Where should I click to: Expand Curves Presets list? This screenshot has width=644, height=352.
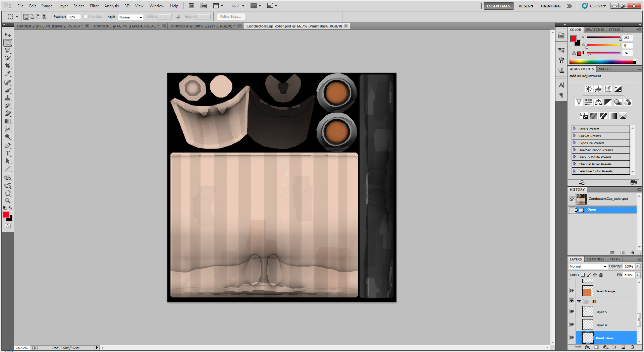pyautogui.click(x=574, y=136)
